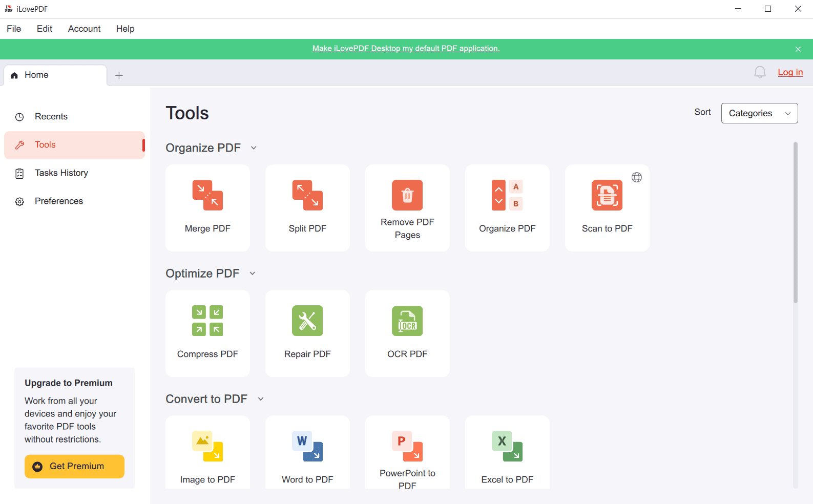Click the Image to PDF label

[x=207, y=479]
